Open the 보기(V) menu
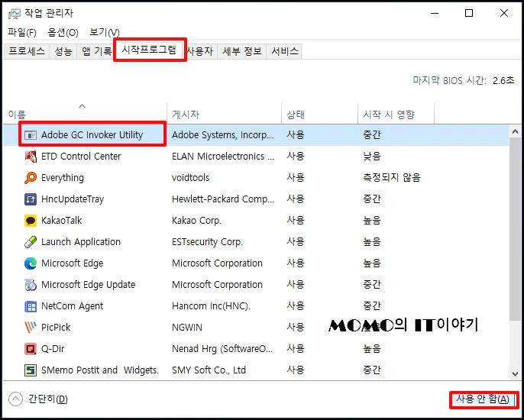The image size is (524, 420). point(104,32)
